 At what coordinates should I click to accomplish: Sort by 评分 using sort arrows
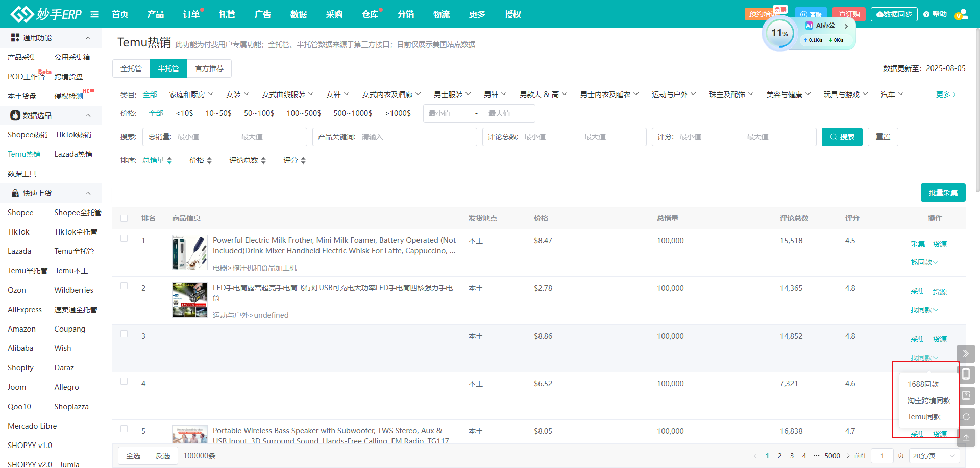pos(303,160)
